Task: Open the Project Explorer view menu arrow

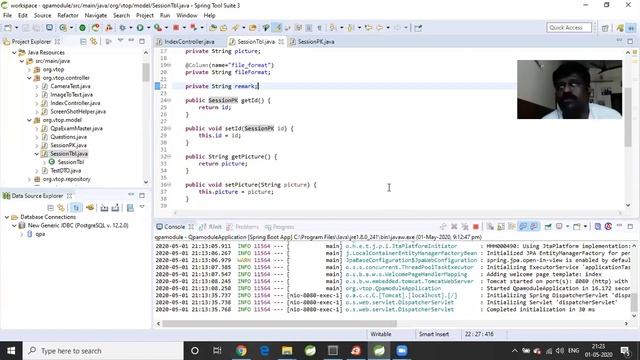Action: pyautogui.click(x=120, y=41)
